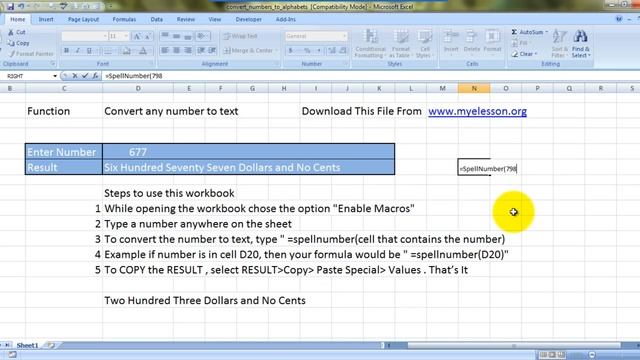Expand the AutoSum dropdown
This screenshot has height=360, width=640.
547,32
